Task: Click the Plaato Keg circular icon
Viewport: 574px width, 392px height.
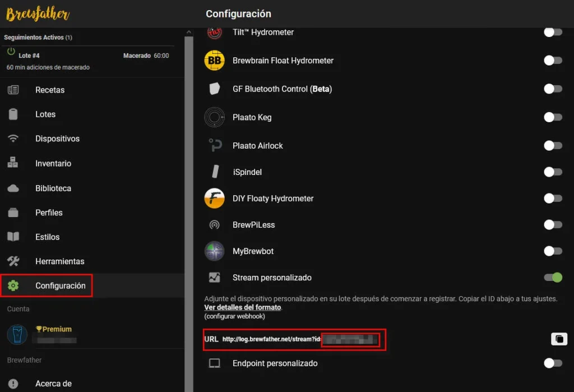Action: click(215, 117)
